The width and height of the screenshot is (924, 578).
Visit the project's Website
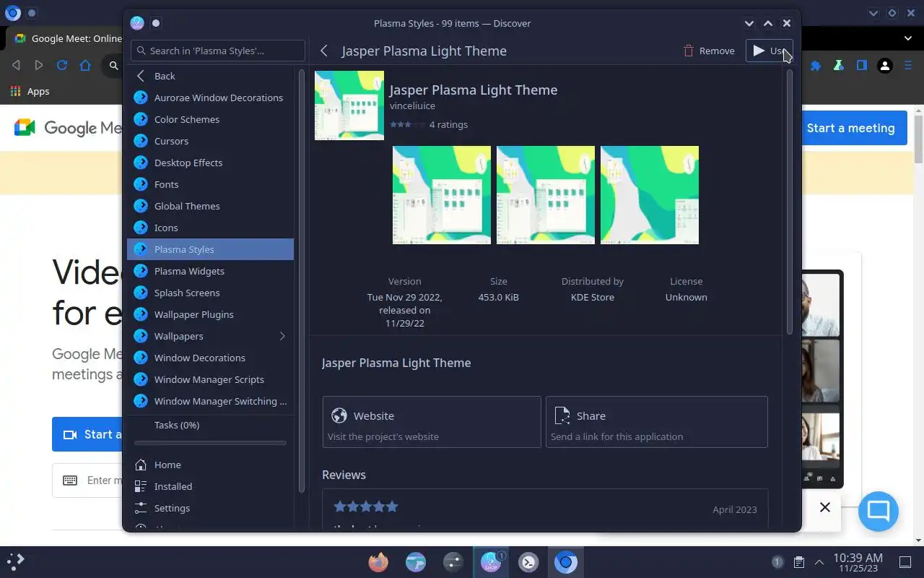(x=432, y=422)
